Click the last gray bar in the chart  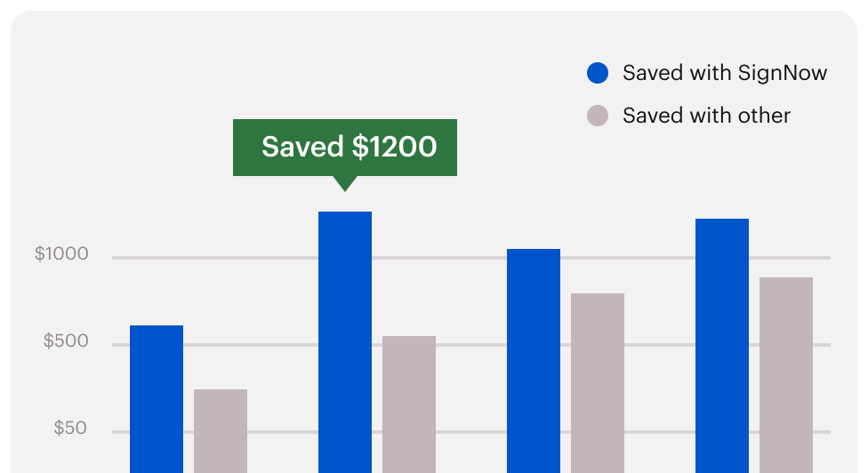pos(786,374)
